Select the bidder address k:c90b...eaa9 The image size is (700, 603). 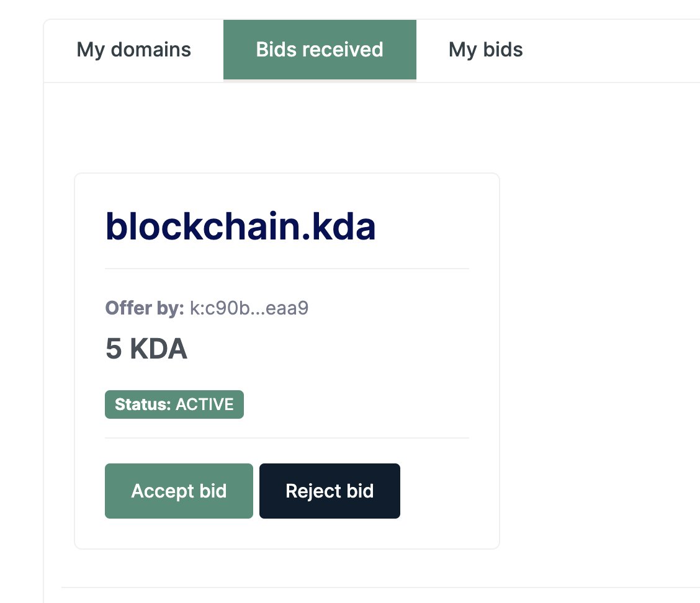pyautogui.click(x=249, y=308)
